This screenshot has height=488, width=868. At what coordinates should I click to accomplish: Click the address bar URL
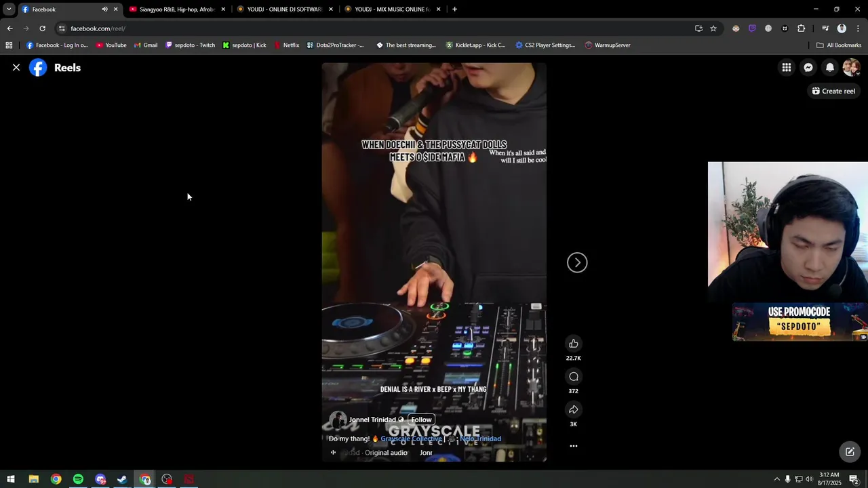coord(98,28)
